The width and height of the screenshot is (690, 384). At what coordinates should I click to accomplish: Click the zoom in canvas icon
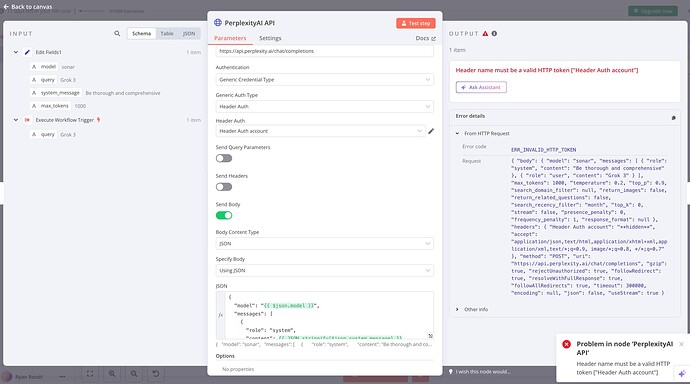point(112,374)
